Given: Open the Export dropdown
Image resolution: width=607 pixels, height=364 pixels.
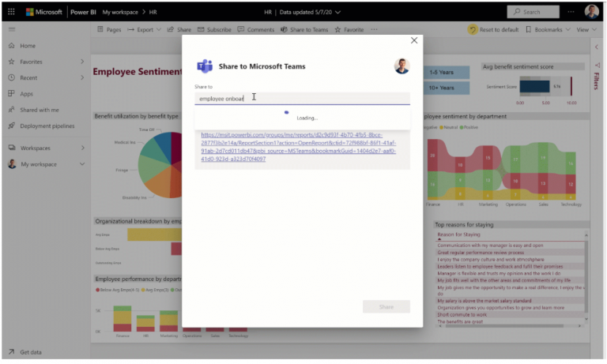Looking at the screenshot, I should tap(144, 29).
